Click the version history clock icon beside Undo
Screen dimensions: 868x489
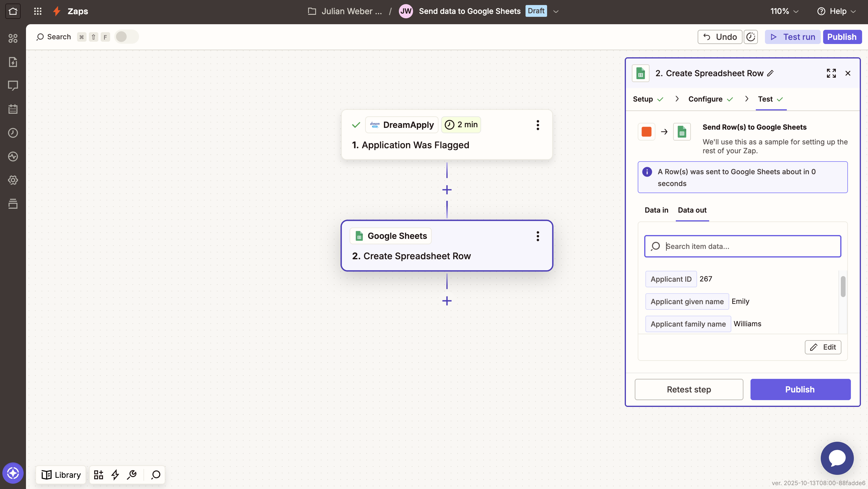point(751,37)
